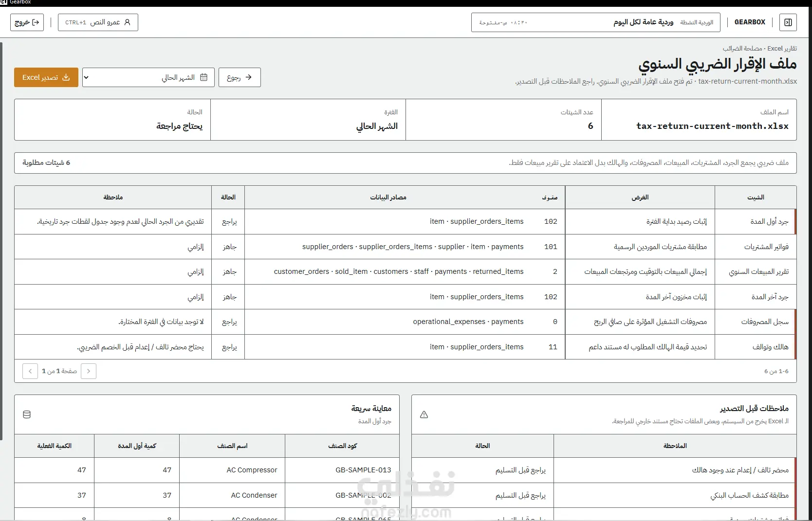Click the ملاحظات قبل التصدير panel title
This screenshot has width=812, height=521.
coord(755,409)
